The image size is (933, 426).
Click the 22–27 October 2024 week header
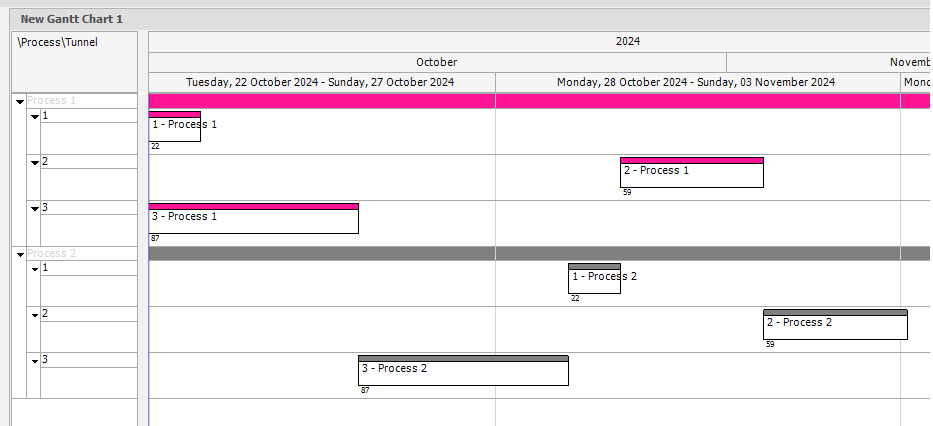click(322, 83)
